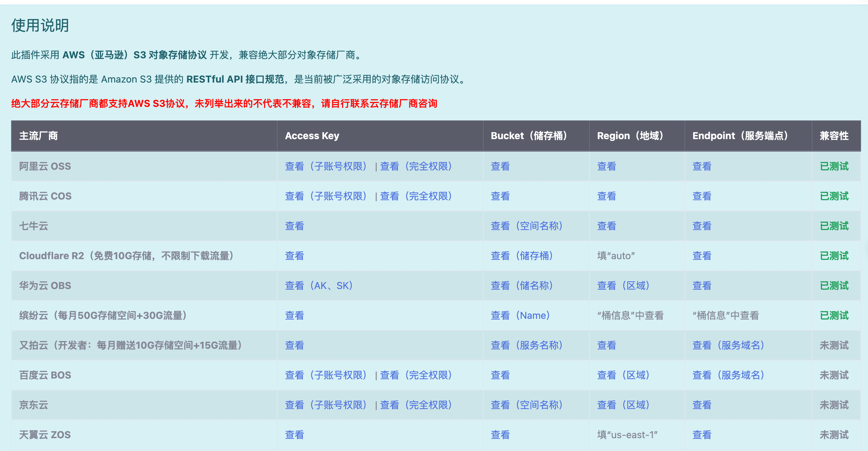This screenshot has width=868, height=451.
Task: Click the 填“us-east-1” Region value
Action: pos(628,435)
